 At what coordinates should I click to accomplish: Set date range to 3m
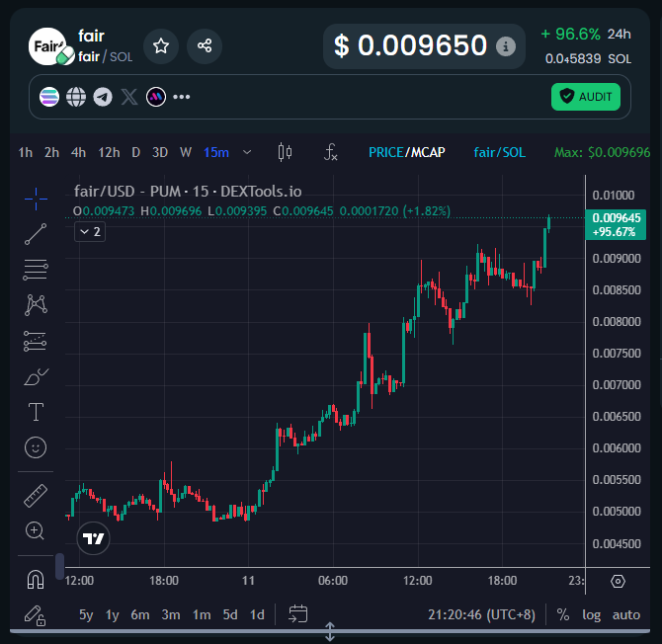pyautogui.click(x=171, y=614)
